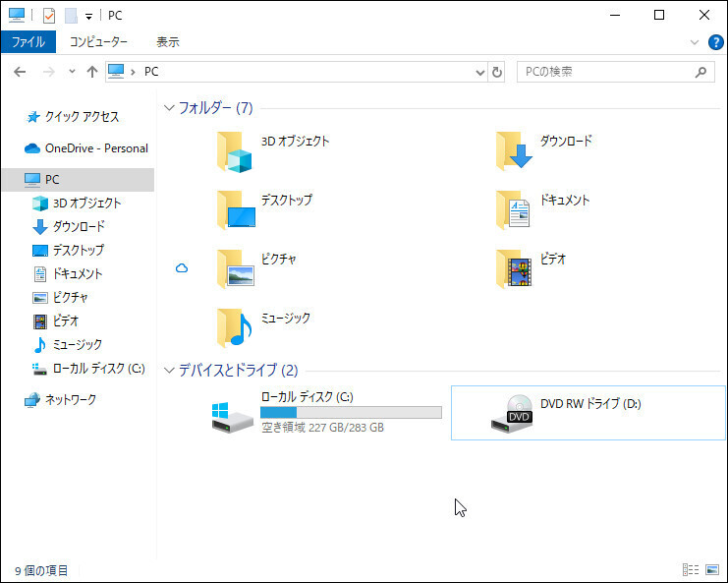This screenshot has height=583, width=728.
Task: Click the フォルダー (7) group header text
Action: click(x=216, y=108)
